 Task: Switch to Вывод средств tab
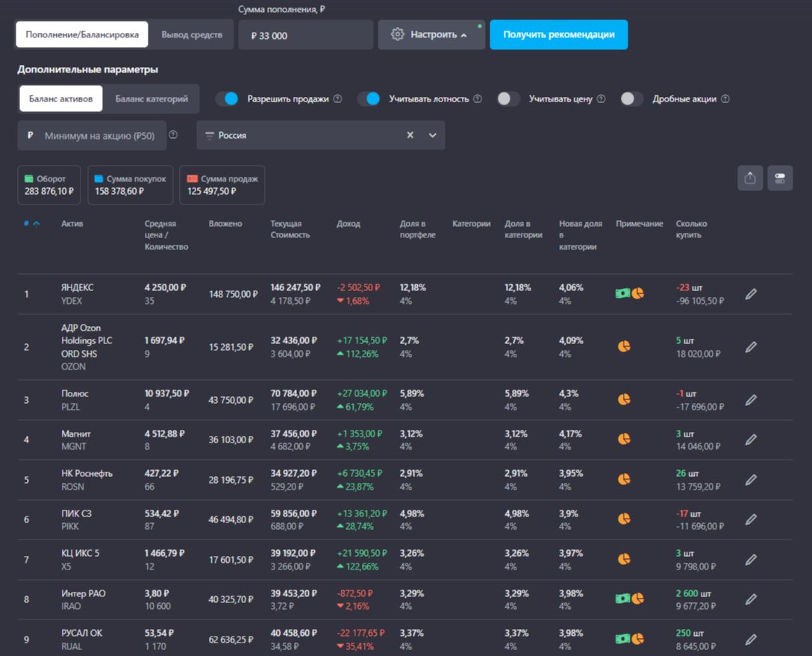pyautogui.click(x=192, y=34)
